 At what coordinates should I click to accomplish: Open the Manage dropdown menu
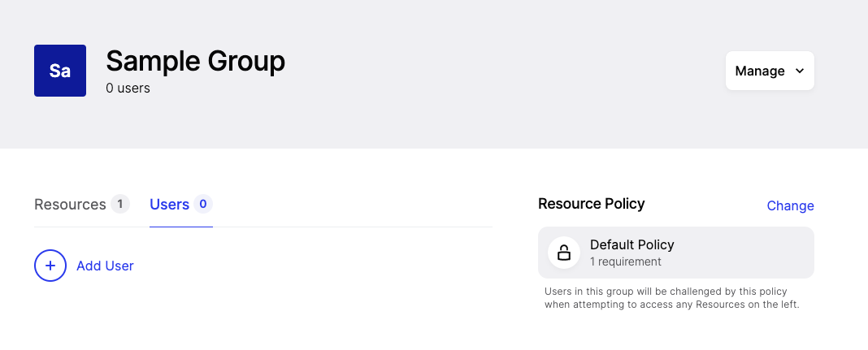tap(770, 71)
